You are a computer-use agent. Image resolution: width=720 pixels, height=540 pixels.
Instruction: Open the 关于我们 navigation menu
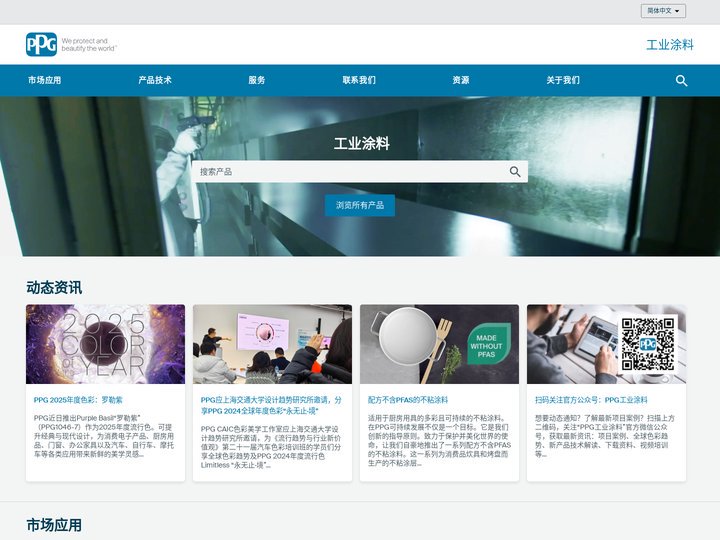(x=563, y=80)
